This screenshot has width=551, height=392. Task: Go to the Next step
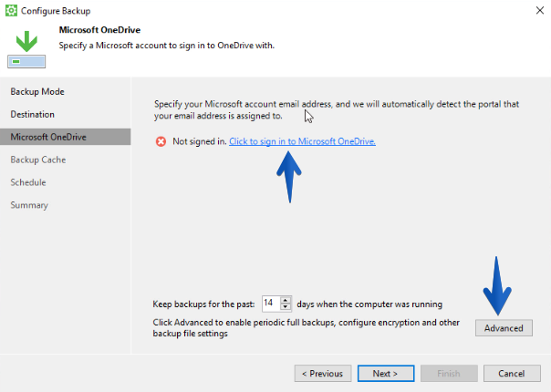pyautogui.click(x=386, y=374)
